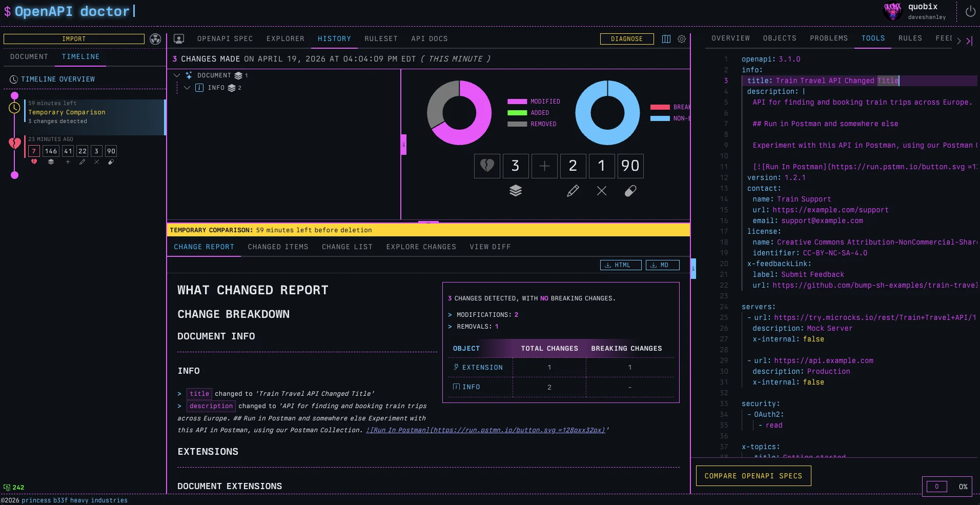980x505 pixels.
Task: Click the columns layout icon next to Diagnose
Action: 666,39
